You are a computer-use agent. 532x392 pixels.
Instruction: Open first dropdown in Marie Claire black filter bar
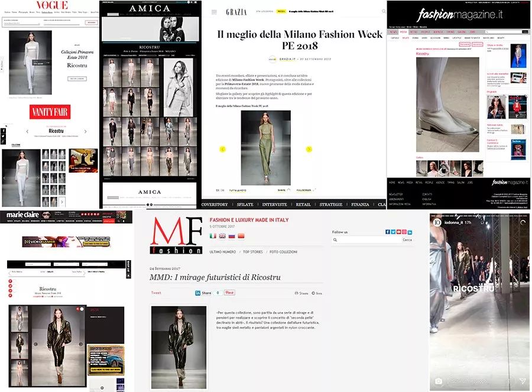point(38,264)
